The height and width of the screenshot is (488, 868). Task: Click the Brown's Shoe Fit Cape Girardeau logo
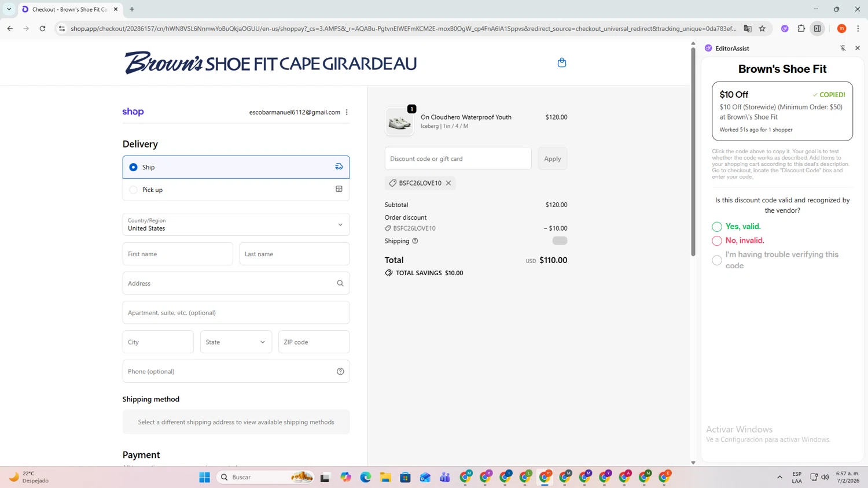click(x=270, y=62)
